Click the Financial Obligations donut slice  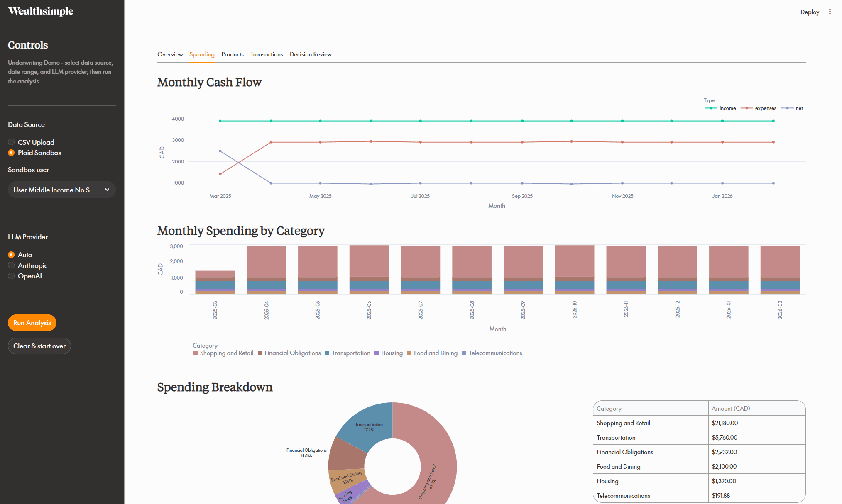(347, 455)
